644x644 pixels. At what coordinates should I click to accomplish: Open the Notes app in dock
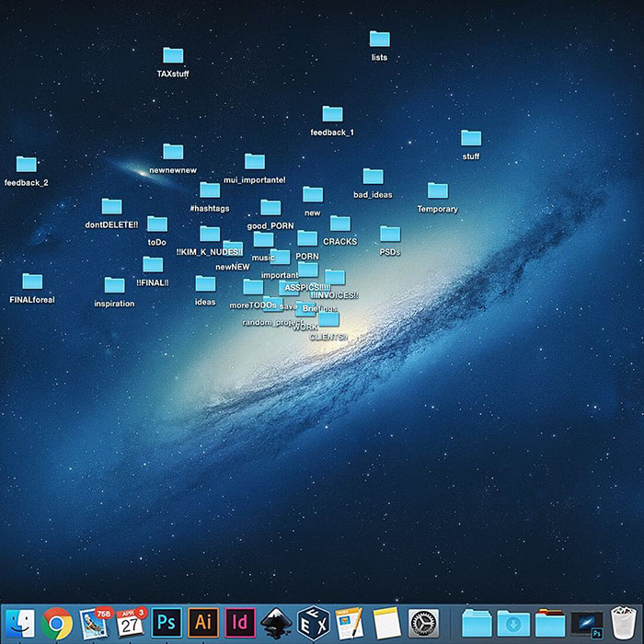pyautogui.click(x=386, y=624)
